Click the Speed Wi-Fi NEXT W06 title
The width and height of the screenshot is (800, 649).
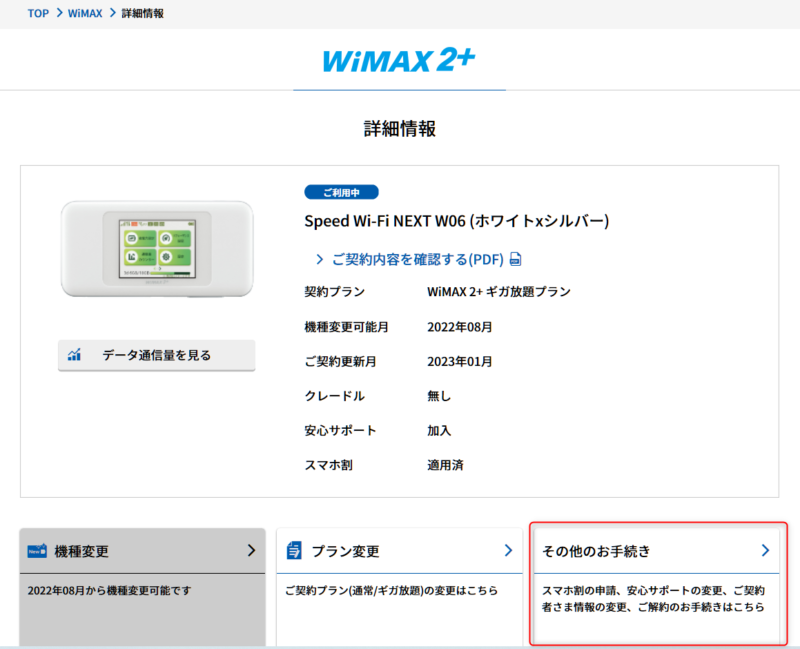(457, 221)
